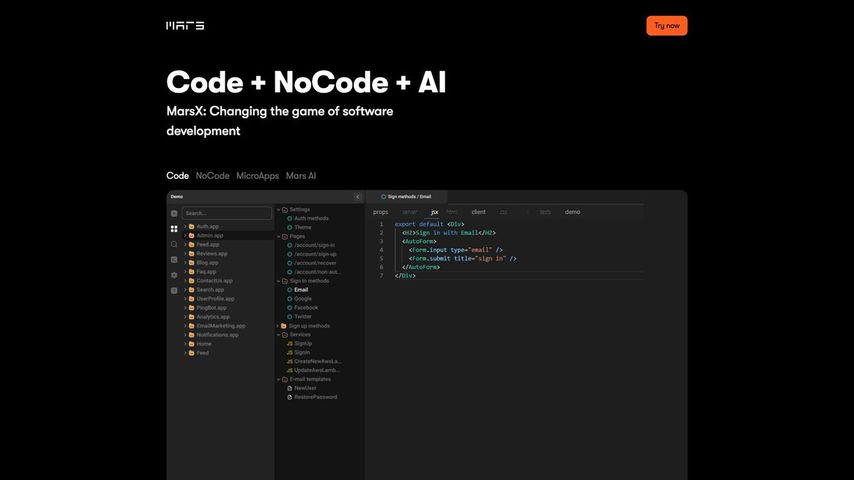Click the Search field in the sidebar
854x480 pixels.
[227, 213]
